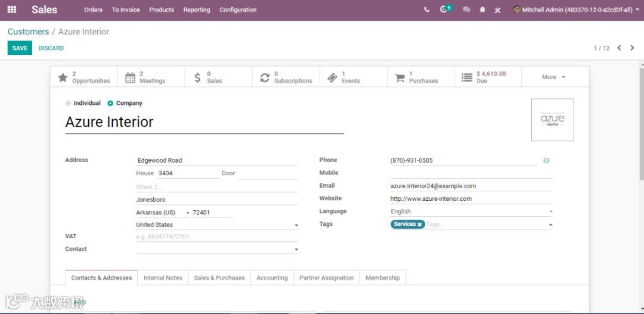Go to next customer record arrow
The width and height of the screenshot is (644, 314).
pyautogui.click(x=632, y=48)
